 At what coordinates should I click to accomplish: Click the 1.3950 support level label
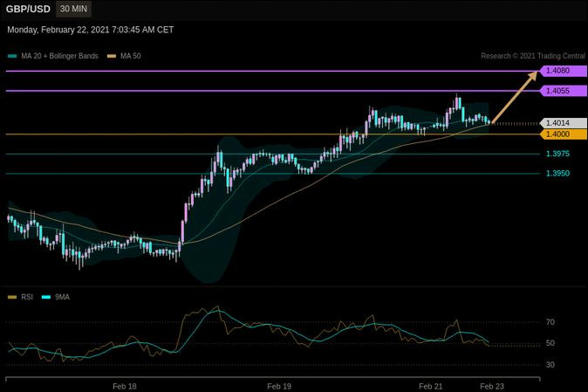pos(557,174)
